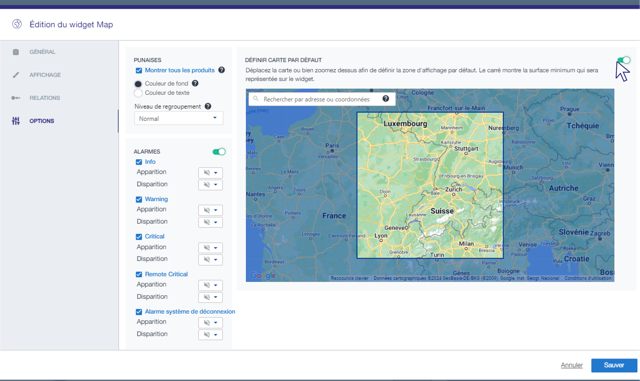Screen dimensions: 640x381
Task: Open Critical Disparition sound dropdown
Action: 210,259
